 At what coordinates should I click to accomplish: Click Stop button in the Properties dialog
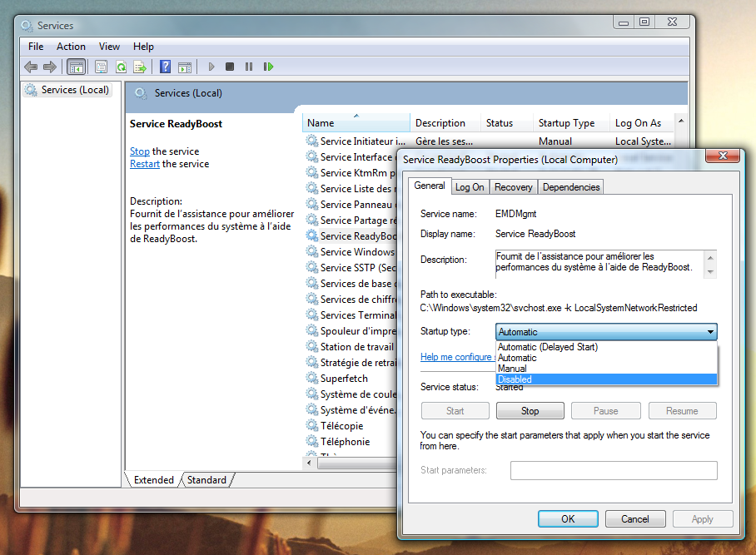click(x=530, y=411)
